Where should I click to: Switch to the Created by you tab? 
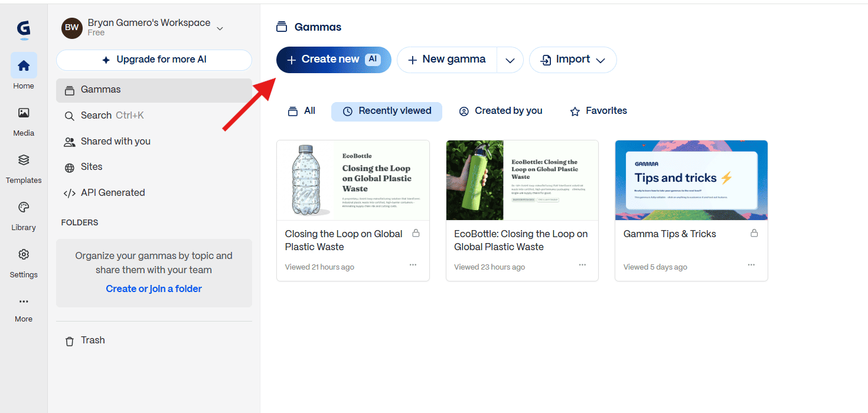tap(501, 111)
